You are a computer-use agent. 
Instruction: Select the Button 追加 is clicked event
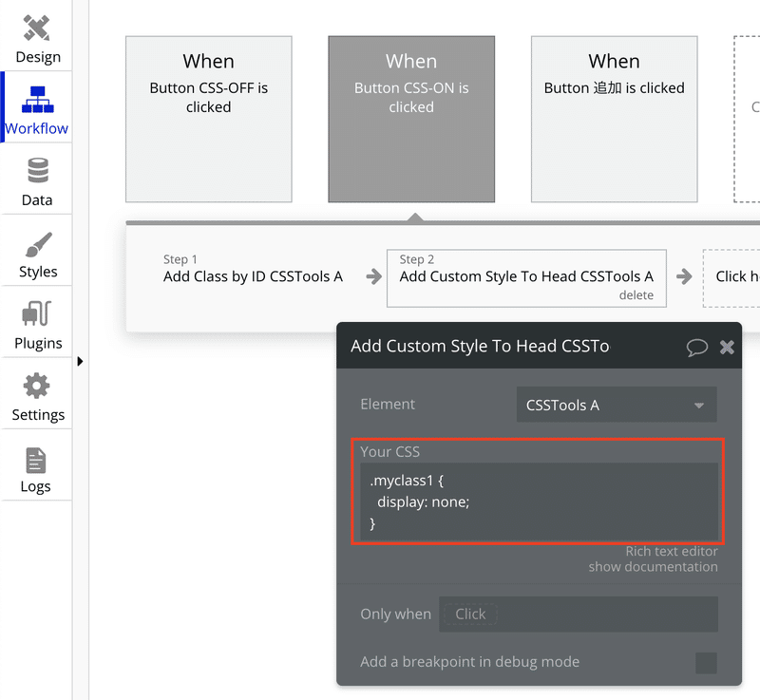click(614, 119)
